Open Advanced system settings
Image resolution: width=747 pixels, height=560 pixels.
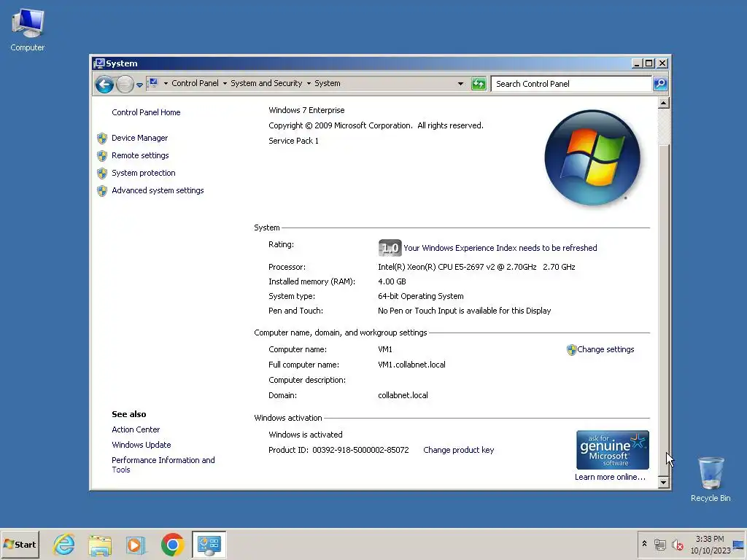(x=158, y=190)
